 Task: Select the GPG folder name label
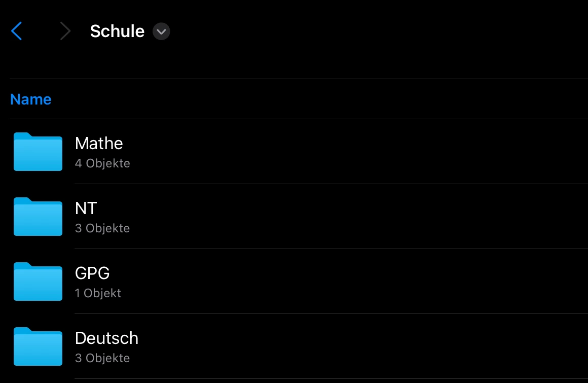click(x=92, y=273)
